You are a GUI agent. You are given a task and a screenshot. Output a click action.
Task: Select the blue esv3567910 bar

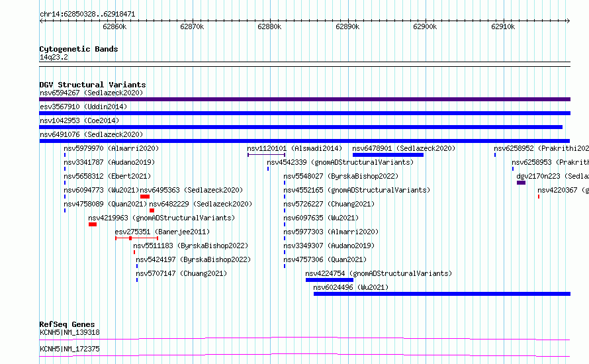[x=304, y=113]
